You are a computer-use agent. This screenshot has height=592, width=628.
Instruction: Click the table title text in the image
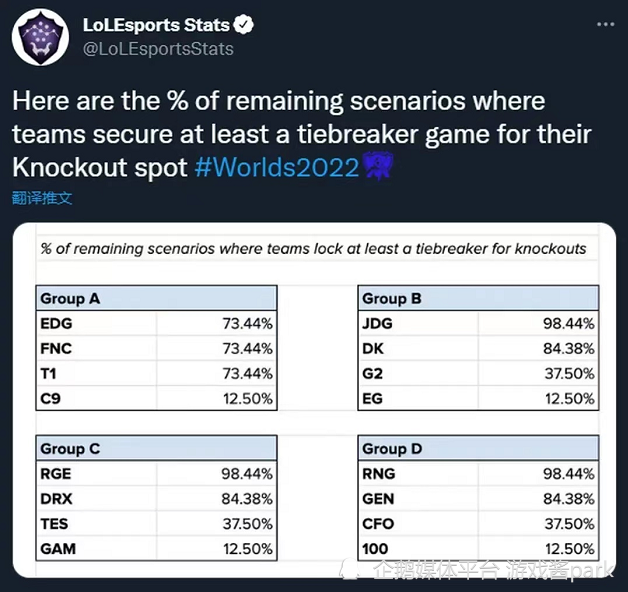pos(313,249)
